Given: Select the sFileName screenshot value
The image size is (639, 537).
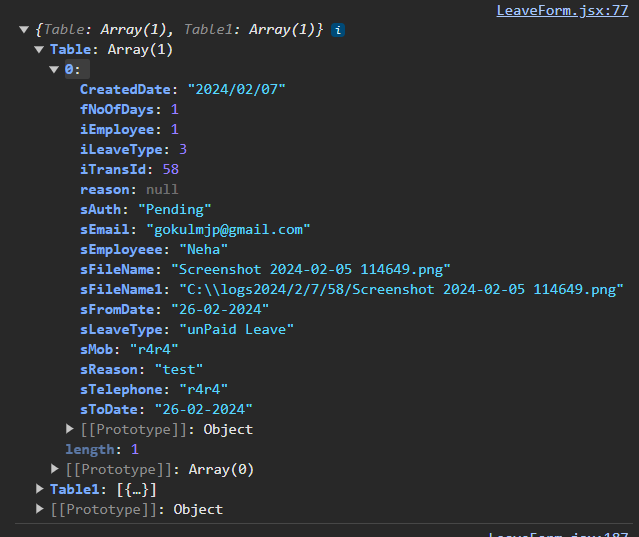Looking at the screenshot, I should pyautogui.click(x=310, y=269).
